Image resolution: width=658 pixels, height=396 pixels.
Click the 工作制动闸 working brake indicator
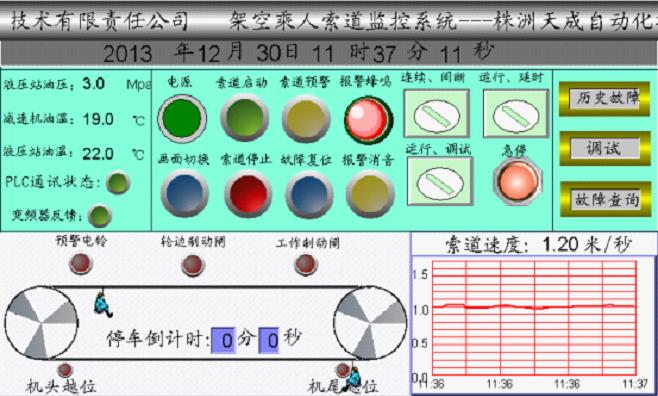[306, 264]
